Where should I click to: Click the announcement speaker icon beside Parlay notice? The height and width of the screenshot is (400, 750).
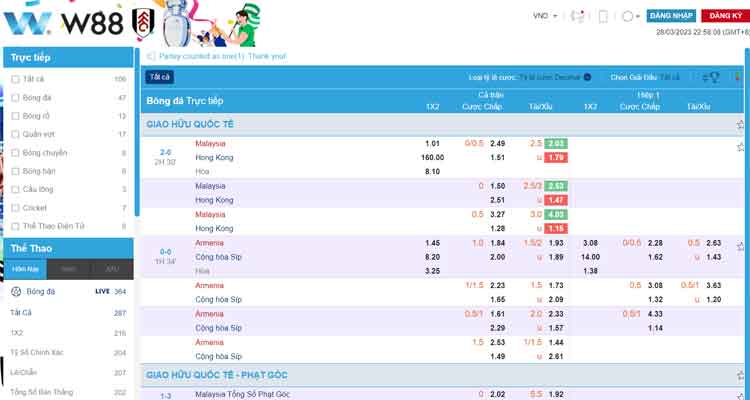(x=151, y=56)
